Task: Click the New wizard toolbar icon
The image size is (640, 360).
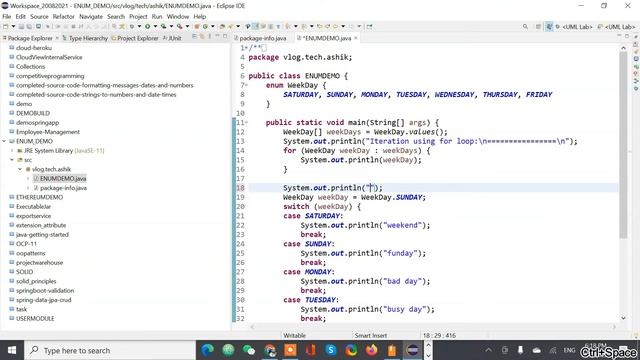Action: click(x=5, y=27)
